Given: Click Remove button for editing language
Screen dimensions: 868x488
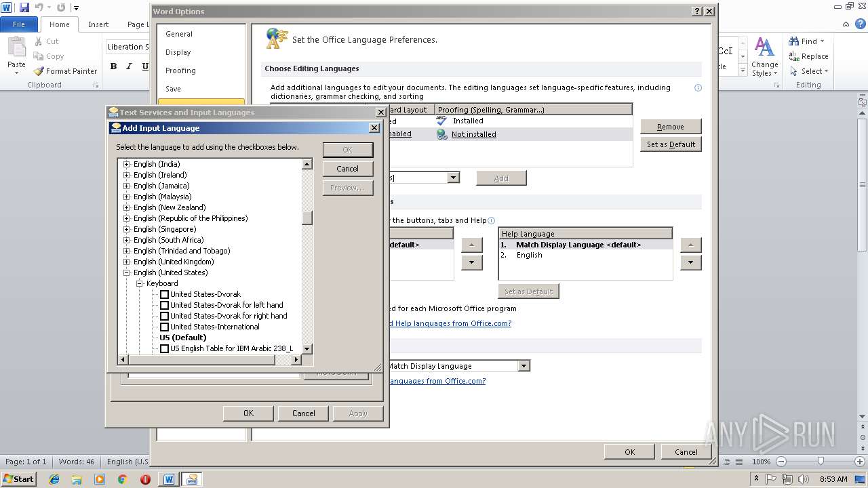Looking at the screenshot, I should tap(671, 127).
